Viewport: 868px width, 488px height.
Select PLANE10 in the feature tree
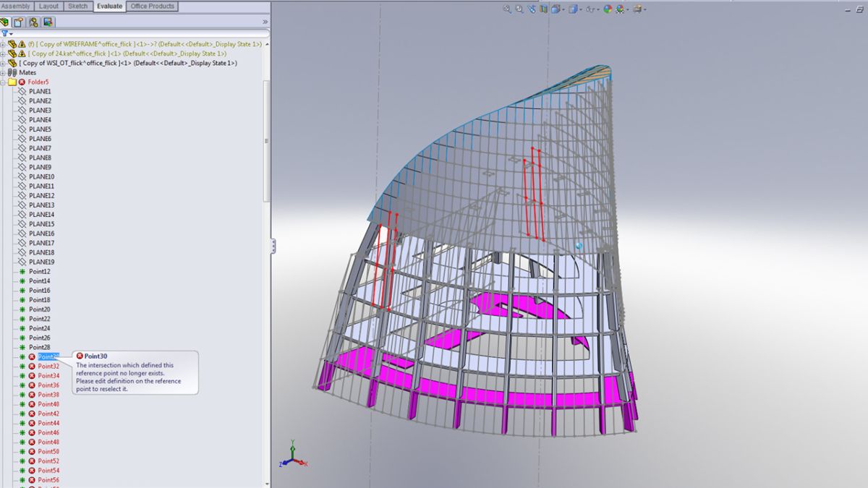click(41, 176)
